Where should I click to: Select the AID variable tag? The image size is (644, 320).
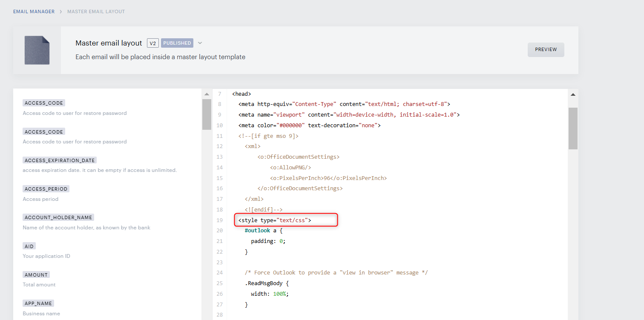pyautogui.click(x=29, y=246)
